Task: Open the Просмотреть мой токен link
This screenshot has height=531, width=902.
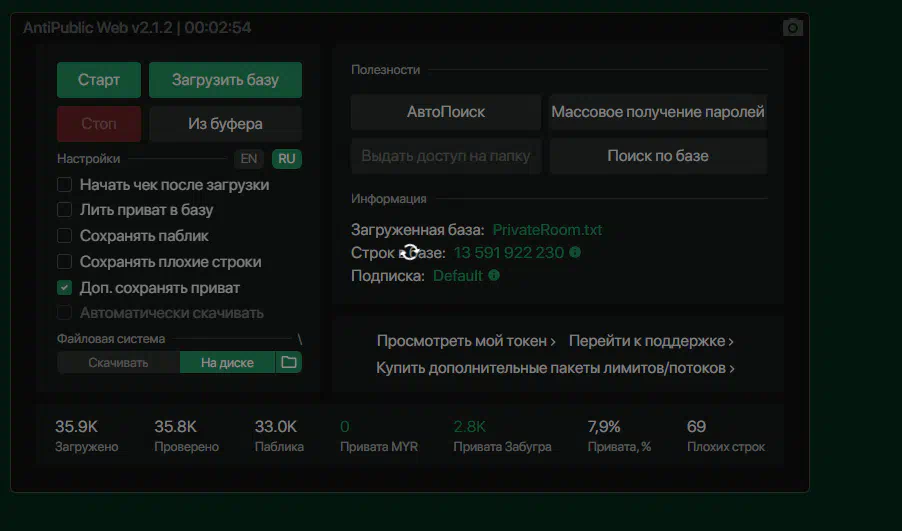Action: click(x=466, y=341)
